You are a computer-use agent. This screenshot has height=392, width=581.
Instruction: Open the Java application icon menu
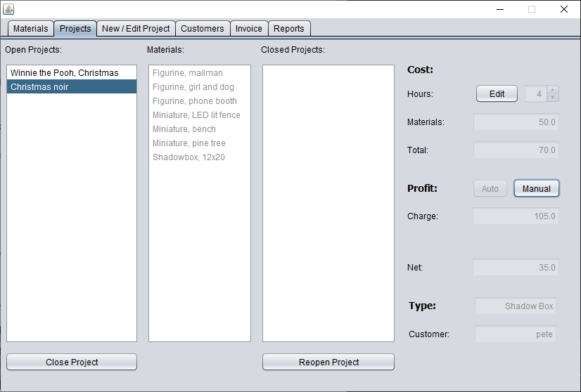click(x=8, y=9)
